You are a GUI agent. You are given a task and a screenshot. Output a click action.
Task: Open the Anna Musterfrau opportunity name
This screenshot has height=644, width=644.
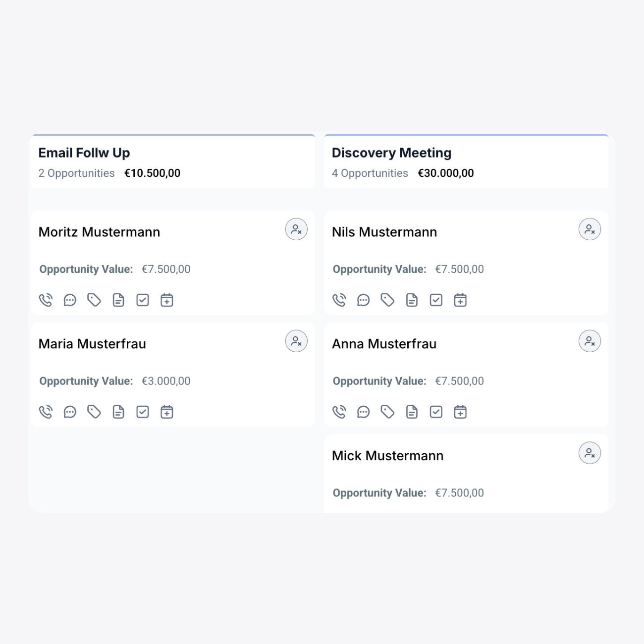(384, 344)
